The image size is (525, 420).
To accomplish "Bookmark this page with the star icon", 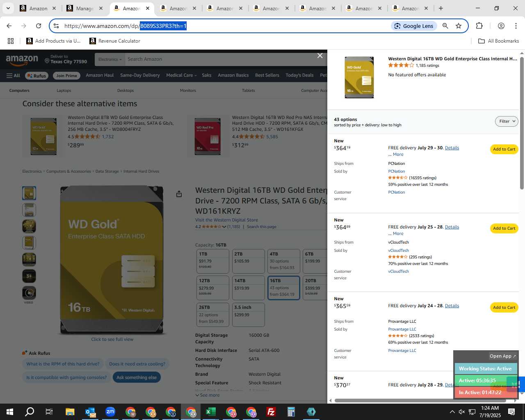I will pyautogui.click(x=459, y=26).
